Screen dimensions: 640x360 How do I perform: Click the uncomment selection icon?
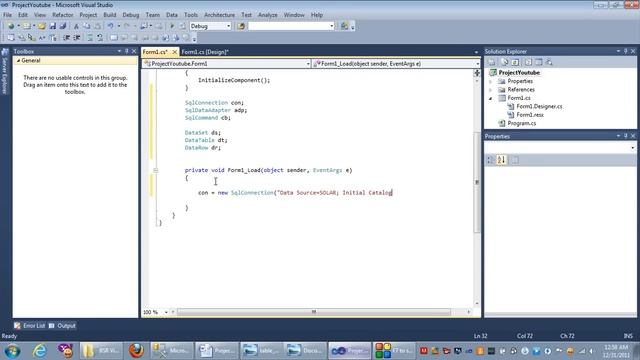tap(100, 38)
